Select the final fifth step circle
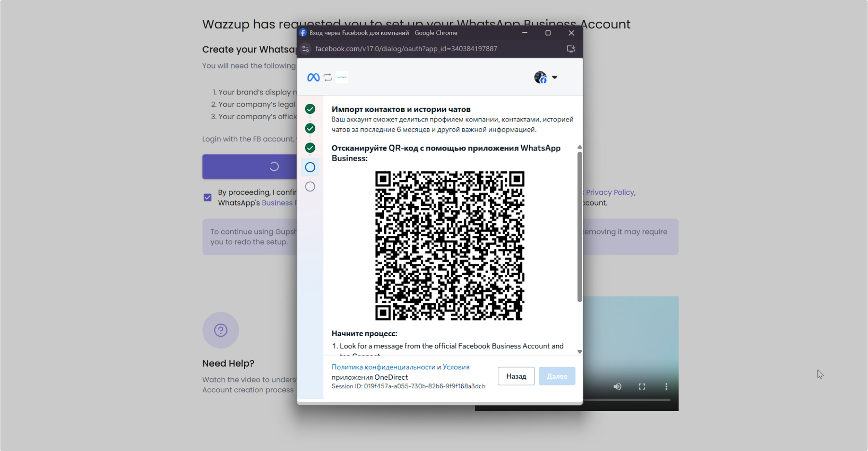The image size is (868, 451). [x=310, y=187]
